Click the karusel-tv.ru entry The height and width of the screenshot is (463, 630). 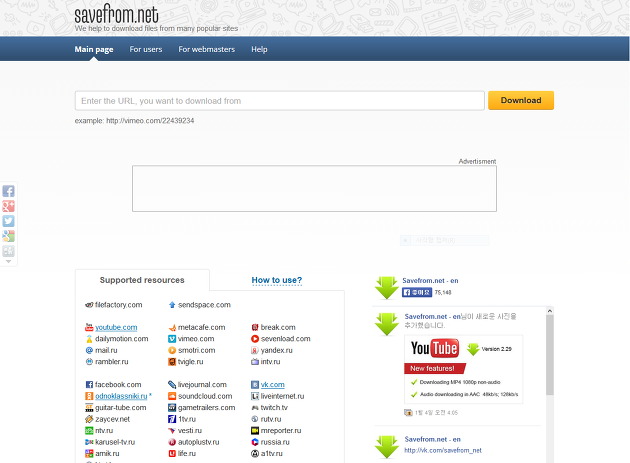tap(110, 442)
